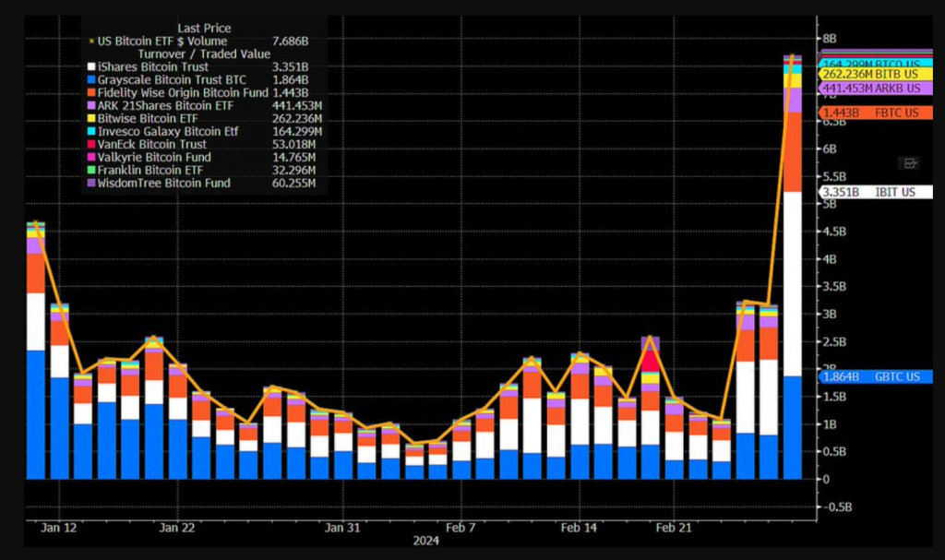The height and width of the screenshot is (560, 945).
Task: Click the white iShares Bitcoin Trust legend swatch
Action: (90, 67)
